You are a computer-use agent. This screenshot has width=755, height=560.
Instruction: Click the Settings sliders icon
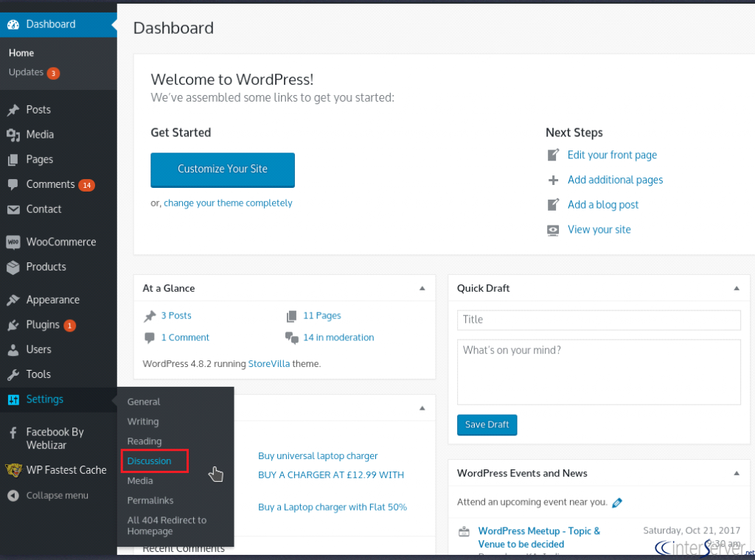point(13,400)
